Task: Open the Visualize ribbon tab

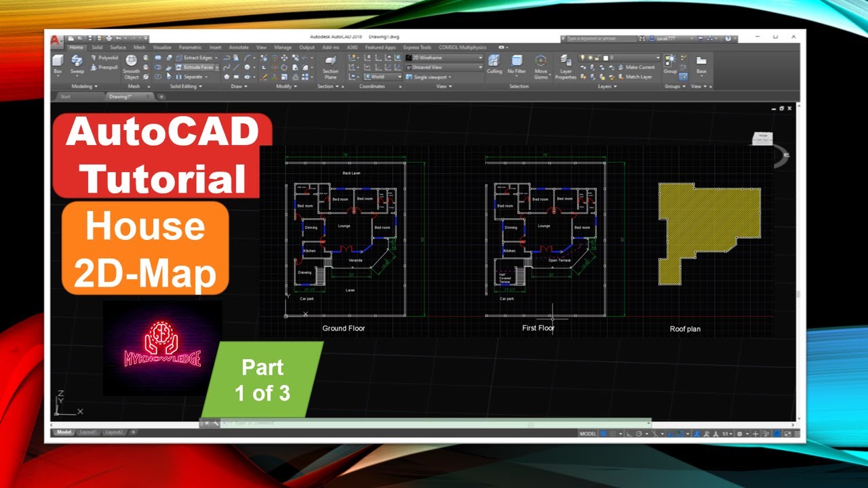Action: coord(162,47)
